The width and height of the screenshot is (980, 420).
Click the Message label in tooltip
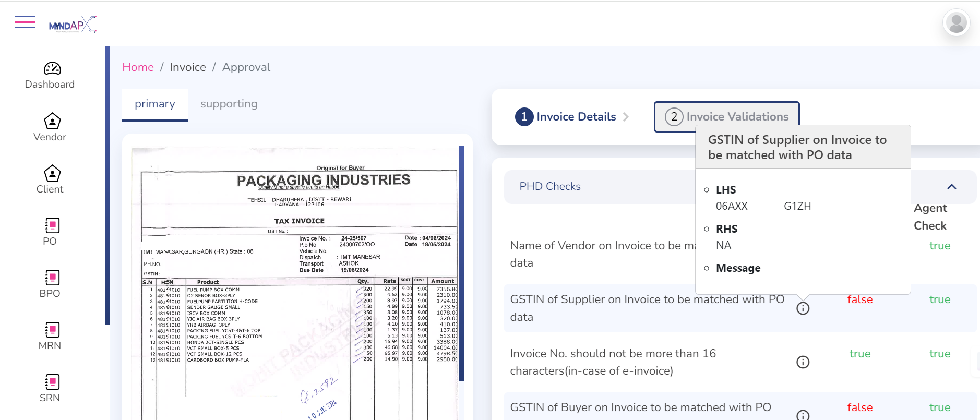pos(738,268)
